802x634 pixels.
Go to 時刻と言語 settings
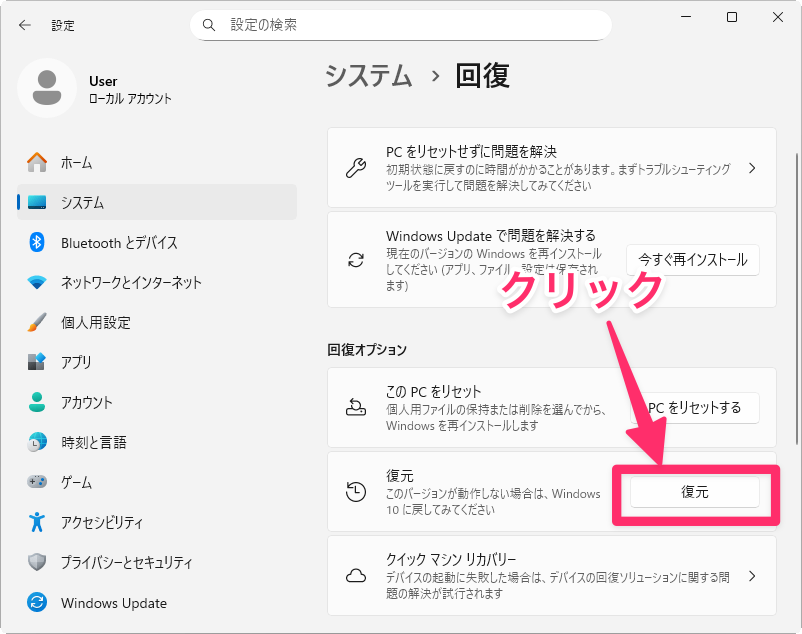[93, 442]
